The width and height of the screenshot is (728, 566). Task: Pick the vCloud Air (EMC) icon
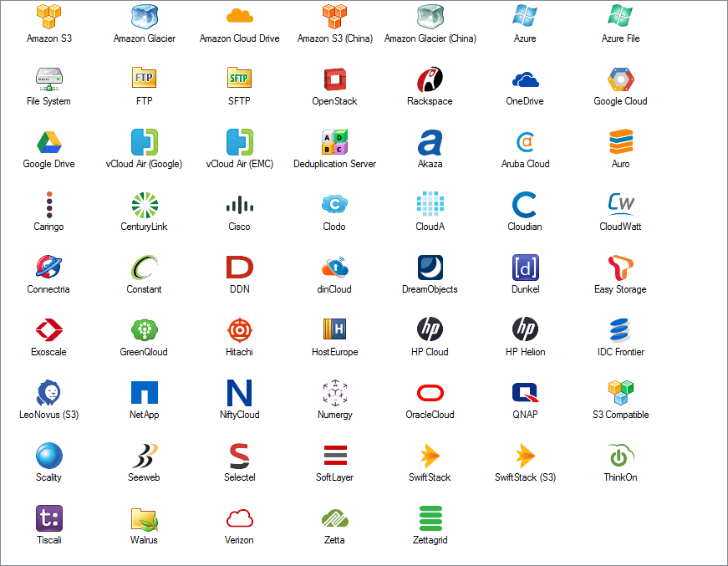coord(240,142)
